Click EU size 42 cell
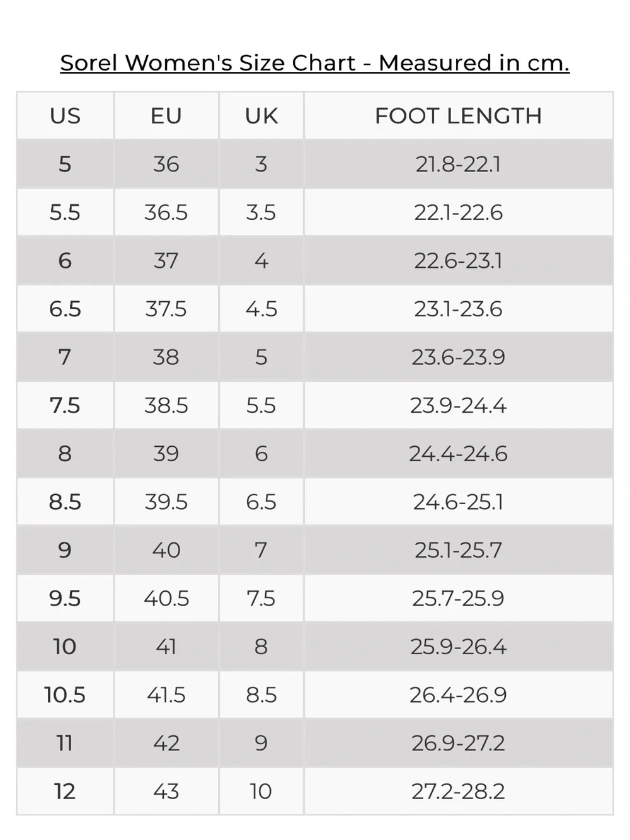This screenshot has width=630, height=840. tap(166, 743)
